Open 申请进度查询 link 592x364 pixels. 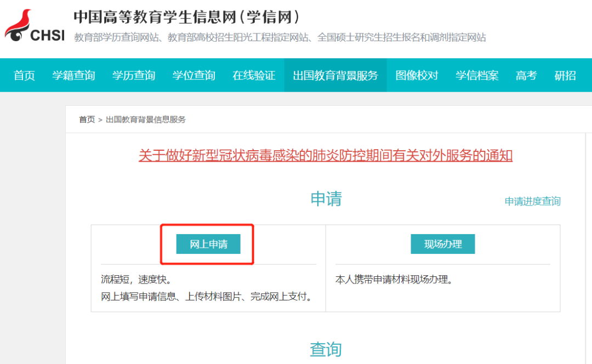[x=532, y=201]
